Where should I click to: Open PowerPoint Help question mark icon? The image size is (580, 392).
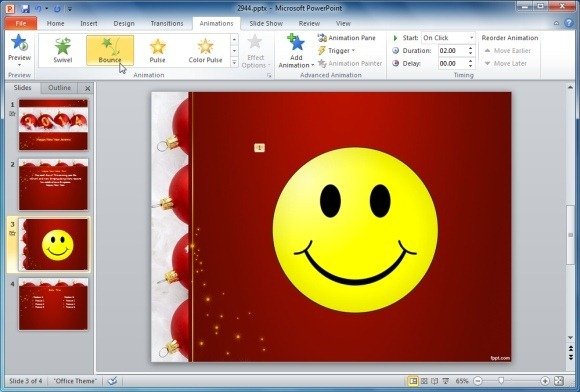tap(569, 23)
